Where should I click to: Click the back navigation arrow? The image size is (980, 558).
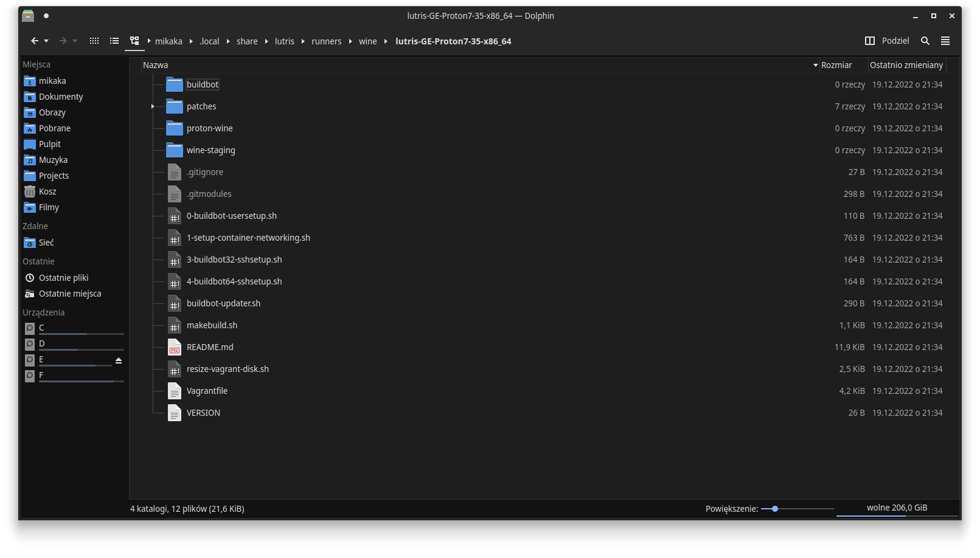[x=35, y=41]
